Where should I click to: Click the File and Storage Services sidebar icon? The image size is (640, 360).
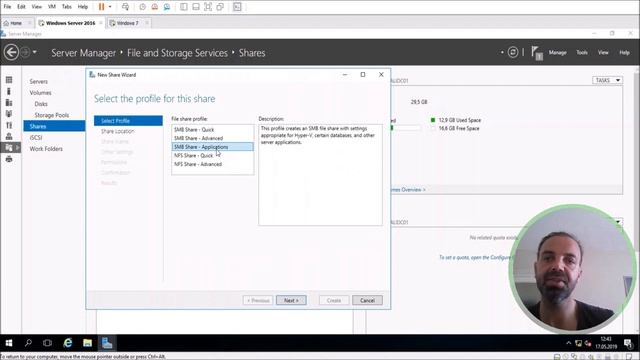9,148
